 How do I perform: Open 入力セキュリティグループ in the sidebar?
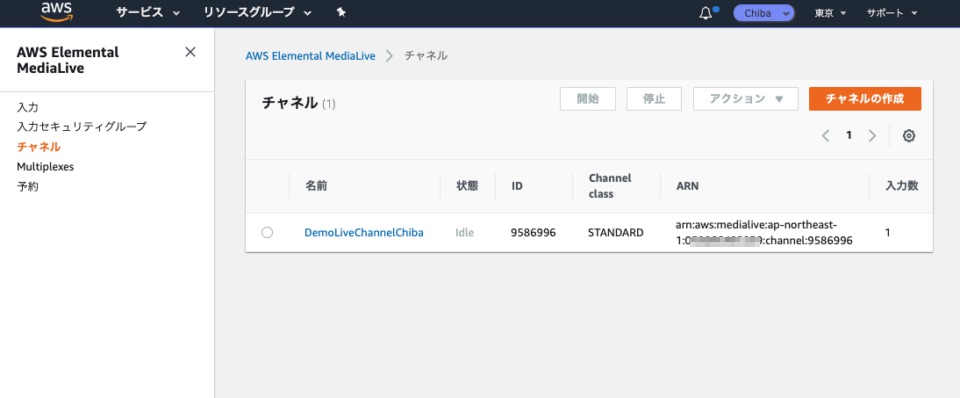pos(81,127)
